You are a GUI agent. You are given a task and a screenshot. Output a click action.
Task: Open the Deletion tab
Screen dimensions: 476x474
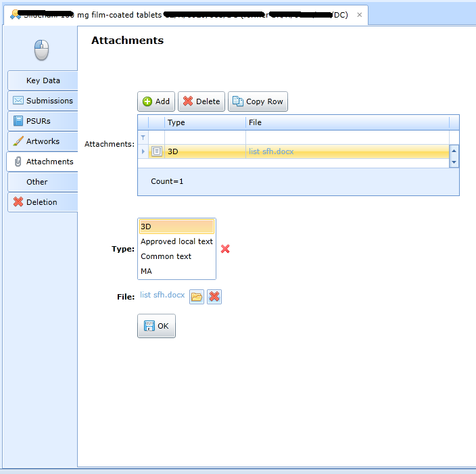43,202
